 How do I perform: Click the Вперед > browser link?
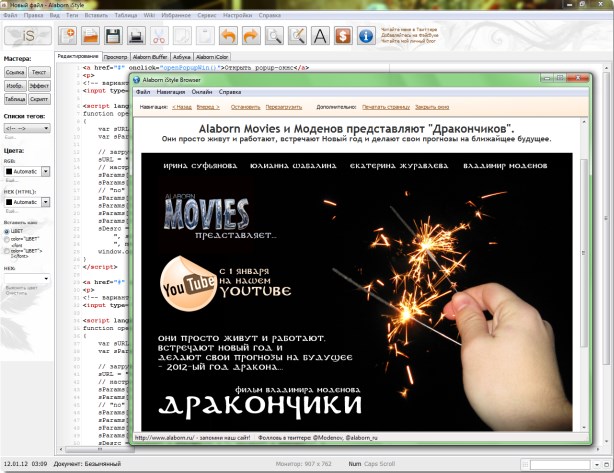coord(208,107)
